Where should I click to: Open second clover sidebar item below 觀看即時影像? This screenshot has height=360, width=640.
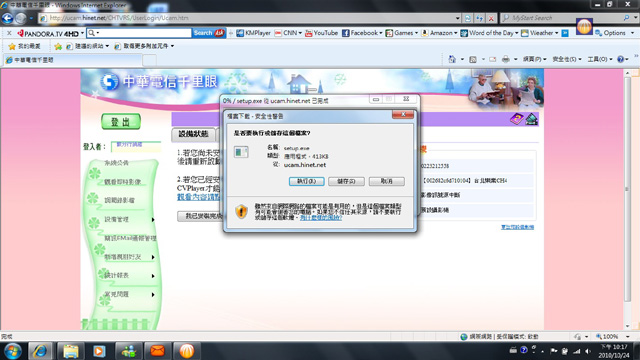coord(119,200)
